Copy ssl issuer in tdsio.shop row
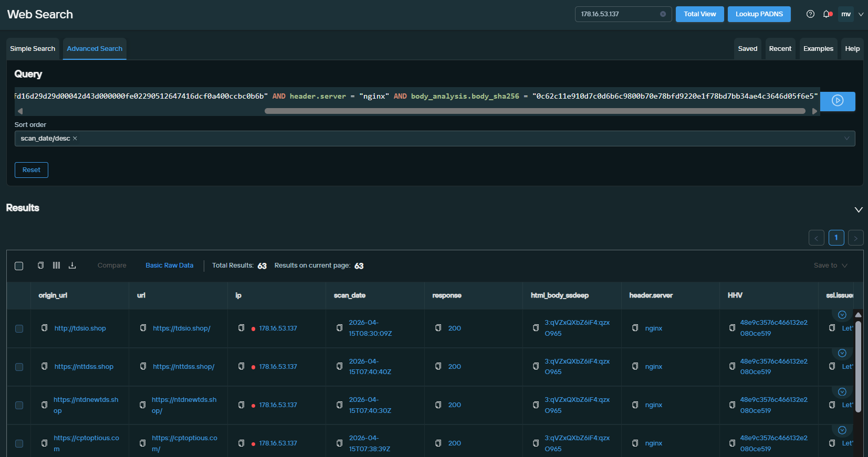Viewport: 868px width, 457px height. (x=832, y=328)
